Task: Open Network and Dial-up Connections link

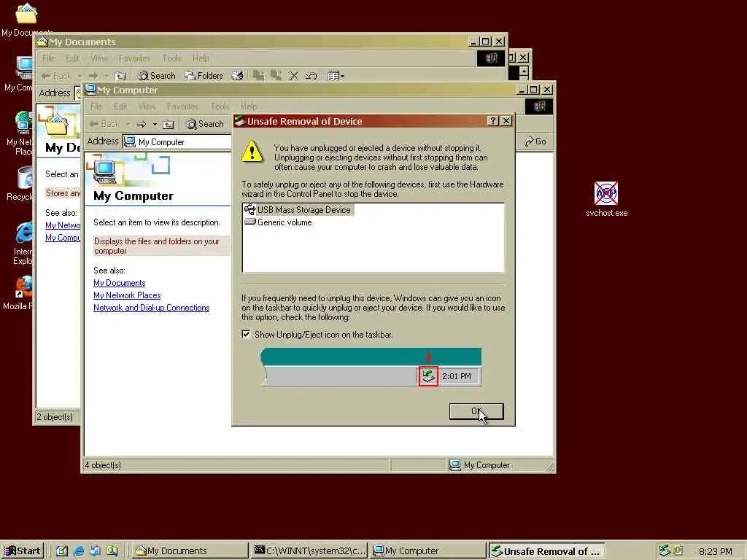Action: point(151,308)
